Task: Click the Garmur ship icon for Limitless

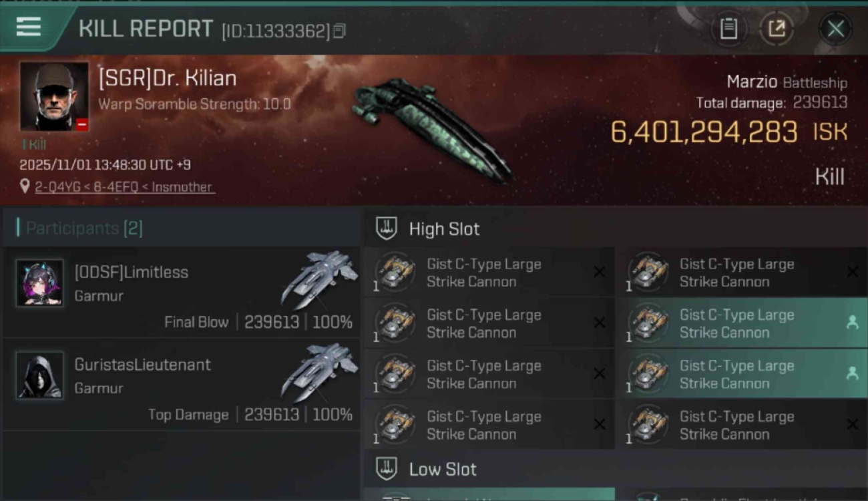Action: point(319,279)
